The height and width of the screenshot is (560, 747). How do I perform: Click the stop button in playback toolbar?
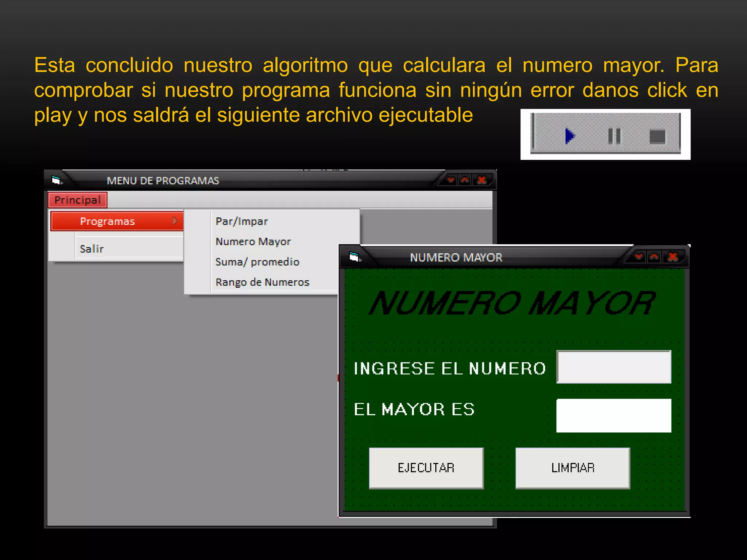[x=657, y=137]
